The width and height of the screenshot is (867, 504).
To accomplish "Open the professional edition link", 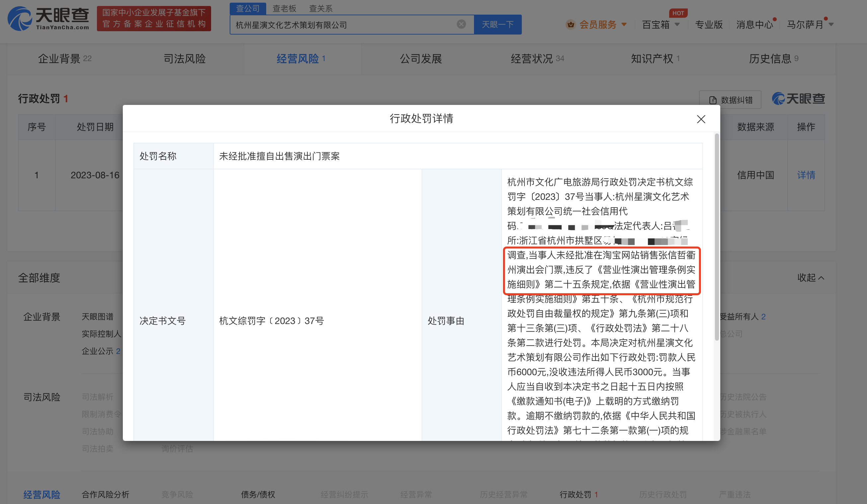I will (x=708, y=25).
